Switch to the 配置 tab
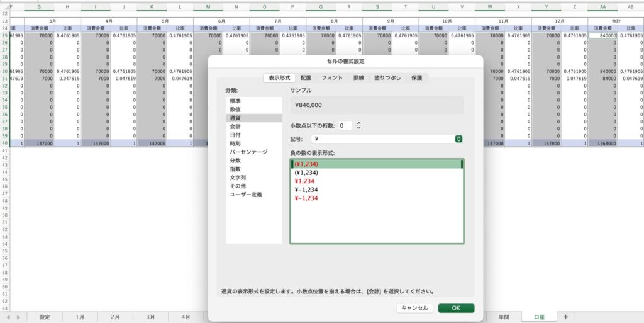Image resolution: width=644 pixels, height=323 pixels. pyautogui.click(x=306, y=78)
